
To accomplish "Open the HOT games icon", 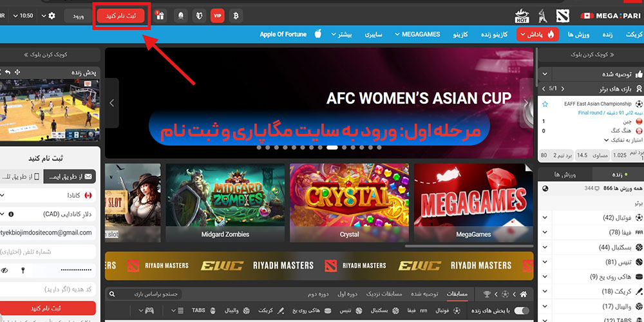I will click(522, 16).
